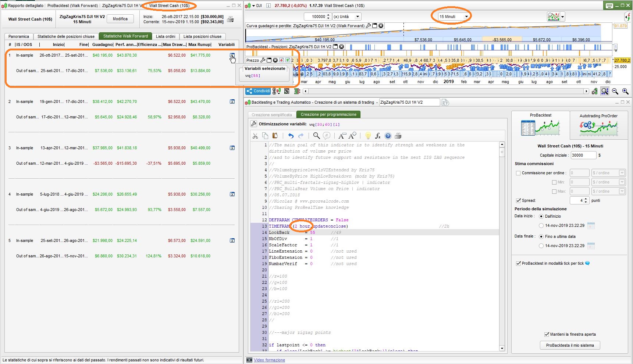Open the Video formazione link
Screen dimensions: 633x364
pyautogui.click(x=269, y=360)
